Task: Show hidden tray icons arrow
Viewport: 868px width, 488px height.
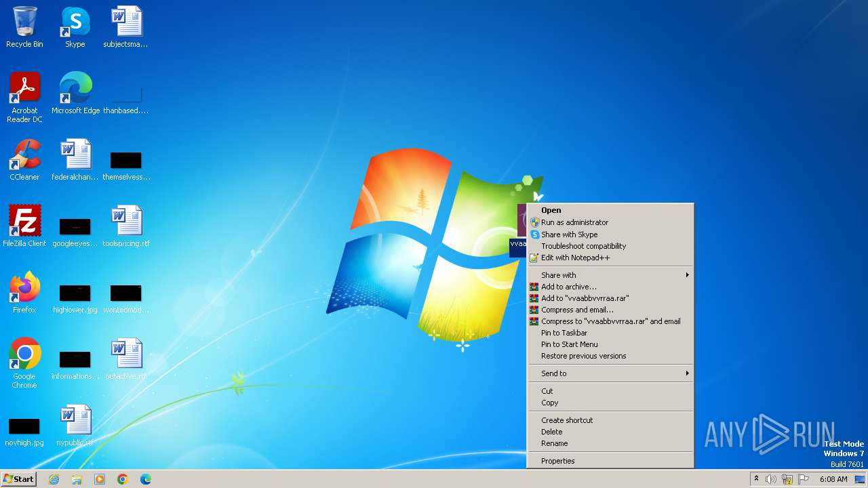Action: [x=756, y=479]
